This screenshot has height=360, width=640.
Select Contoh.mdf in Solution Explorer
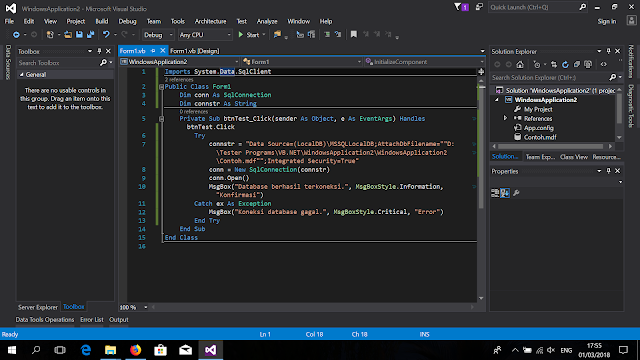540,137
